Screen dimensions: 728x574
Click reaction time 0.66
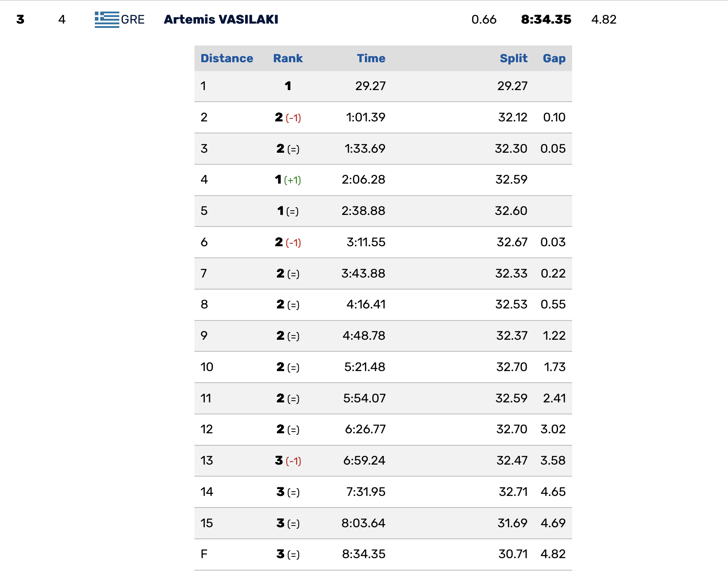pos(484,20)
